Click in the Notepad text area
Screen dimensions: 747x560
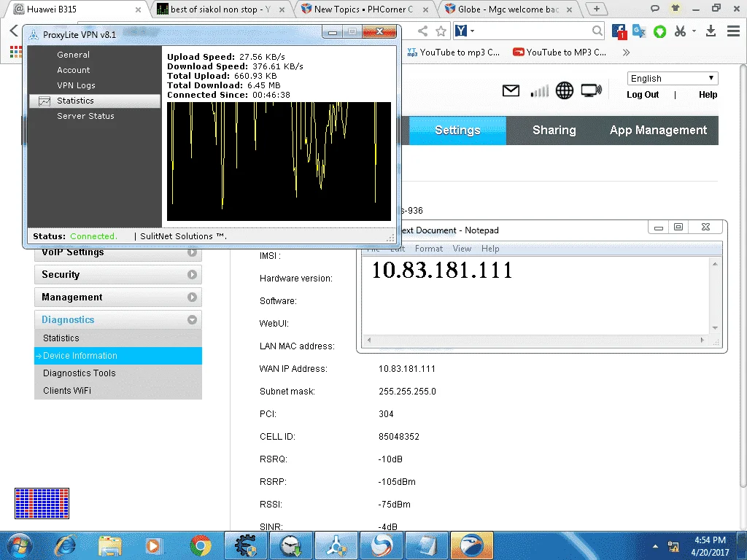click(x=536, y=296)
